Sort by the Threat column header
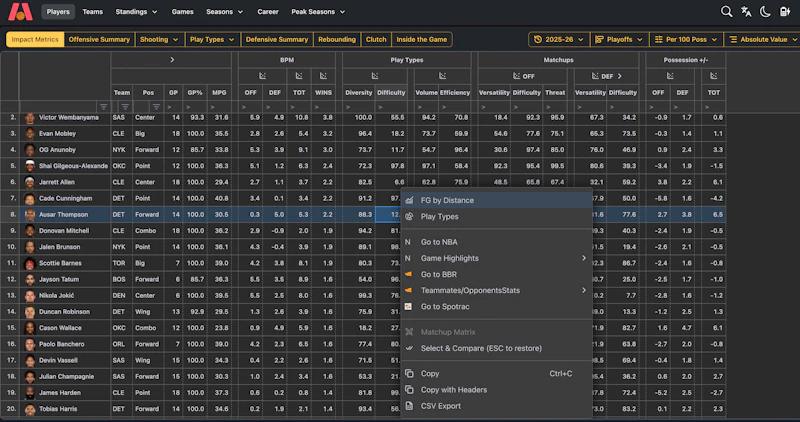The height and width of the screenshot is (422, 800). pyautogui.click(x=555, y=92)
